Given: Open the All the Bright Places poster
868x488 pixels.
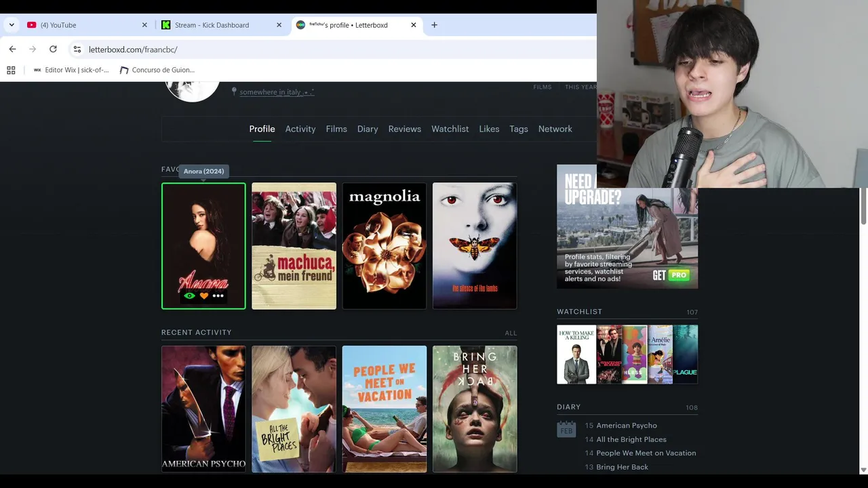Looking at the screenshot, I should tap(294, 409).
